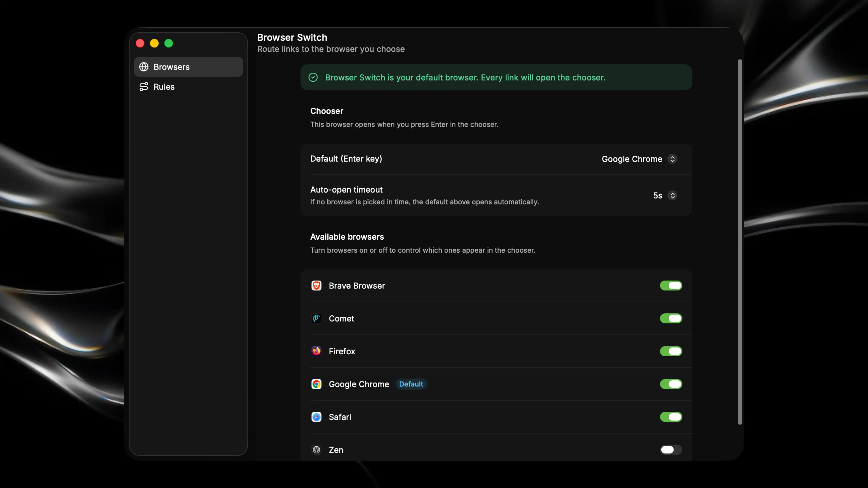Viewport: 868px width, 488px height.
Task: Click the globe icon beside Browsers
Action: click(x=144, y=67)
